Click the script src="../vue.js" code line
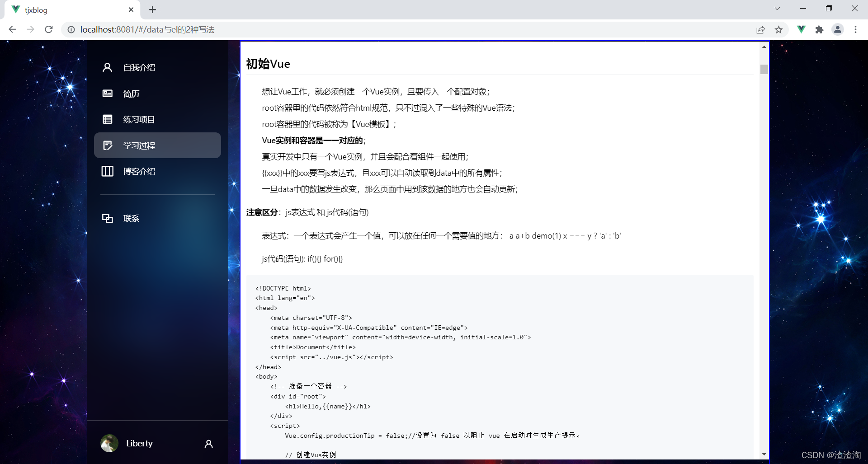868x464 pixels. click(x=331, y=357)
